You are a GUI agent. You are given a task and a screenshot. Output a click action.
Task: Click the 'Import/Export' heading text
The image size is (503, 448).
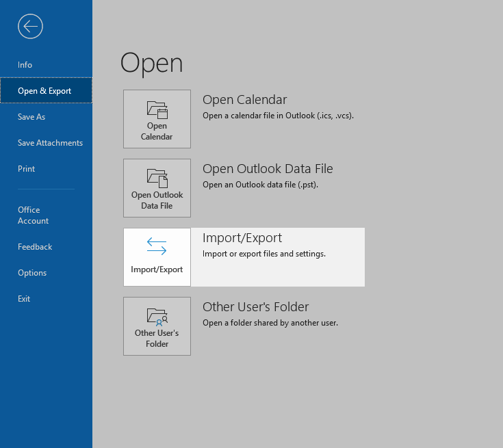pos(242,238)
